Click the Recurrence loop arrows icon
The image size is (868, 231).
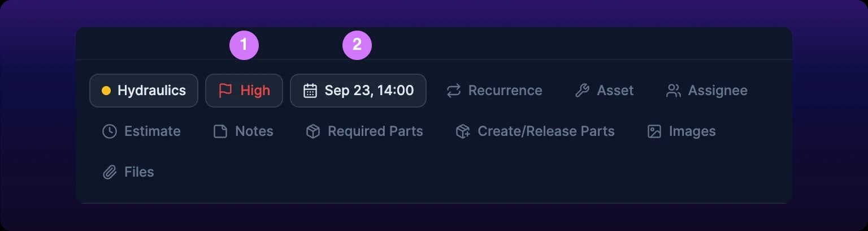[454, 91]
